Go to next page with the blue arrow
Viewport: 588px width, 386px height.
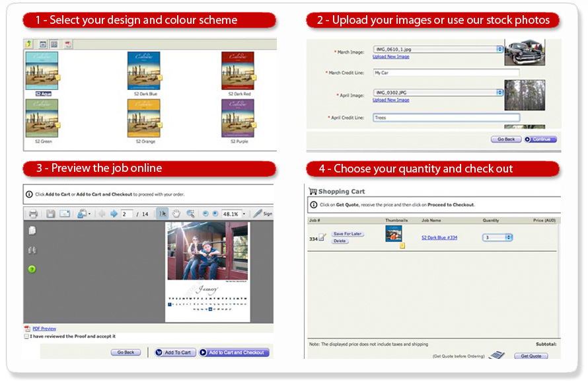114,213
